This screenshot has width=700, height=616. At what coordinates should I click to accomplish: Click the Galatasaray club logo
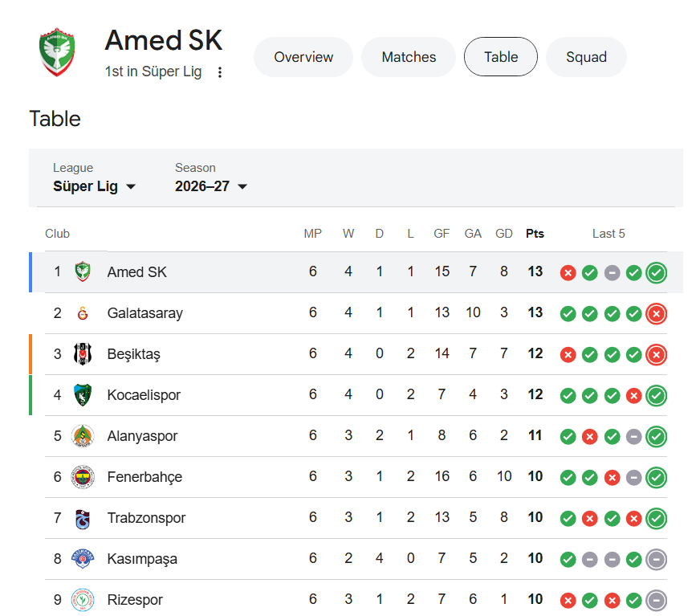[83, 313]
